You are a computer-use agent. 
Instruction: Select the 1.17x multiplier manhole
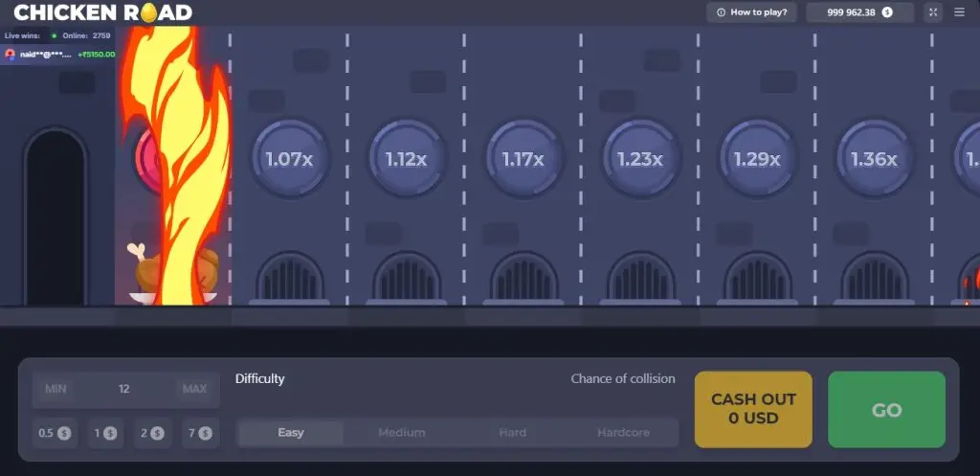click(x=523, y=159)
